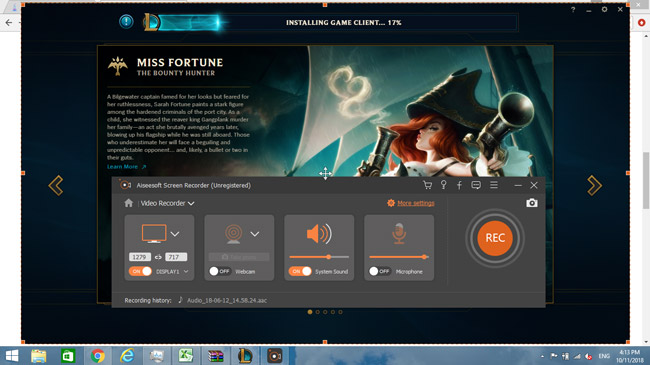The image size is (650, 365).
Task: Turn on the Microphone toggle
Action: tap(380, 271)
